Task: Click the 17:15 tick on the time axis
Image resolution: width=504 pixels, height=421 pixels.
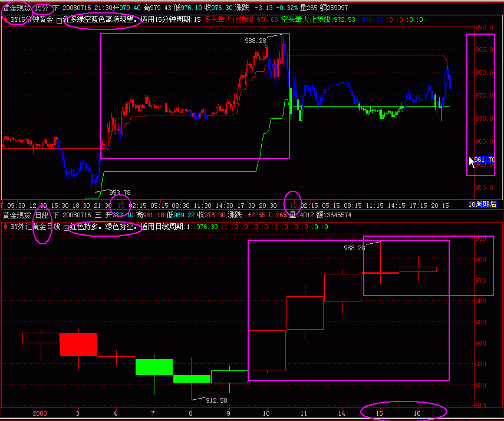Action: (x=418, y=205)
